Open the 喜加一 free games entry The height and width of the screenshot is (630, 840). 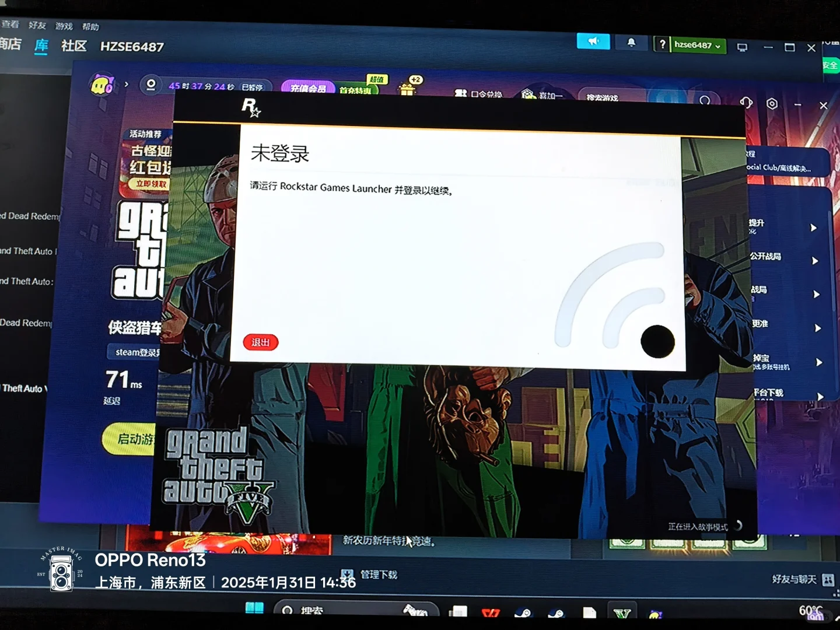click(x=542, y=95)
